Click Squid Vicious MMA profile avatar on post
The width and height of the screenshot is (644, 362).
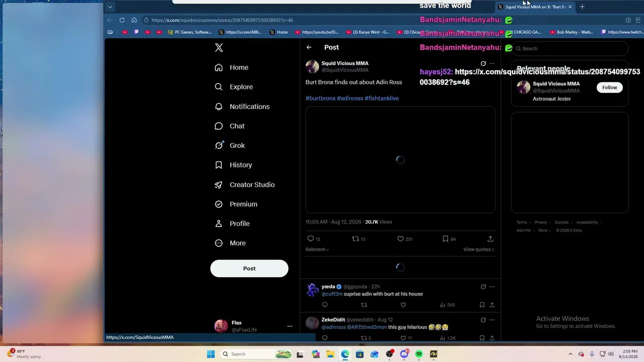(312, 66)
